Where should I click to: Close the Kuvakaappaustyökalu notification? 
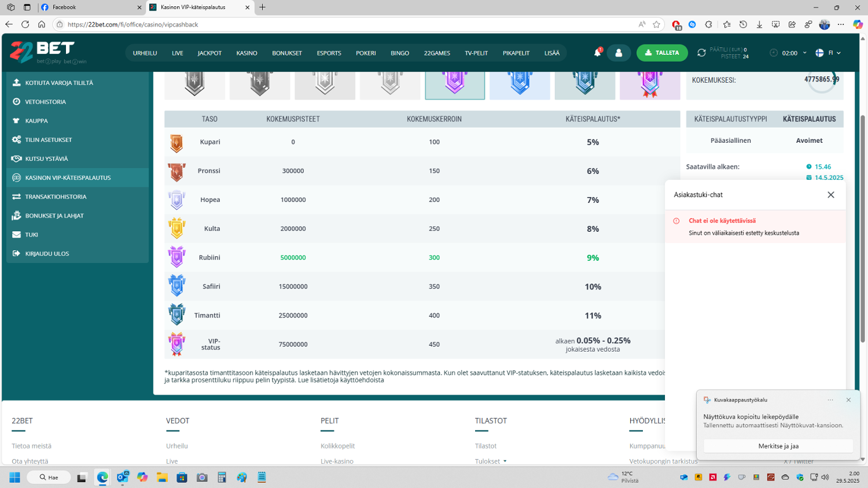(848, 400)
